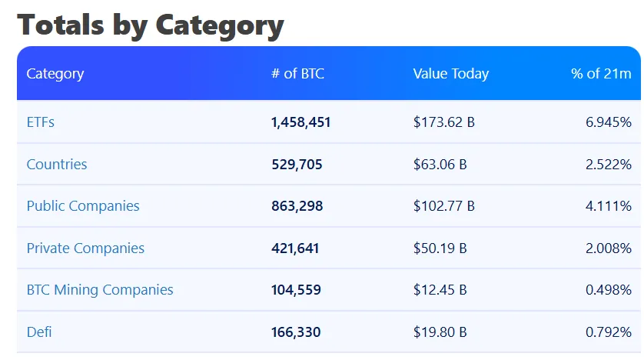Click the 421,641 Private Companies amount

[295, 248]
